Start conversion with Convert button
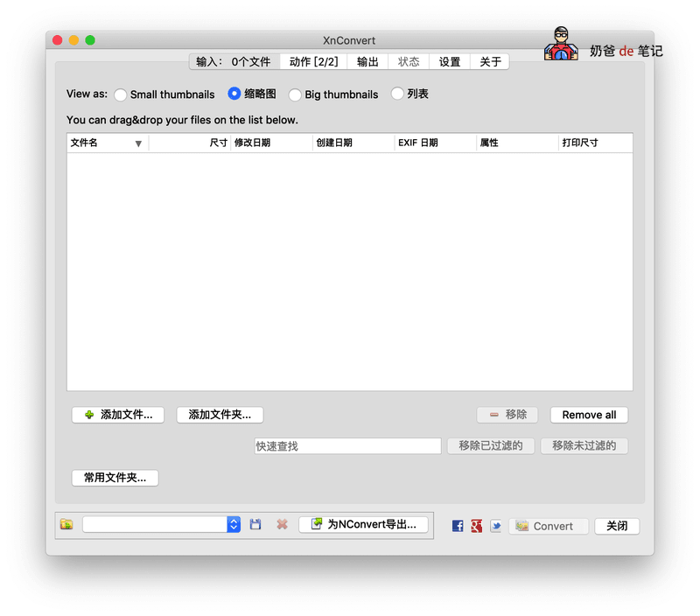 tap(549, 526)
